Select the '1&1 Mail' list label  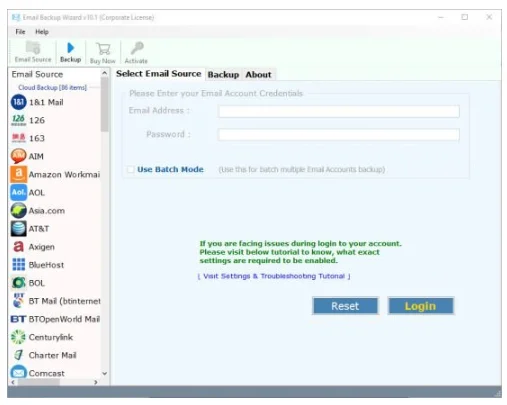[x=46, y=102]
